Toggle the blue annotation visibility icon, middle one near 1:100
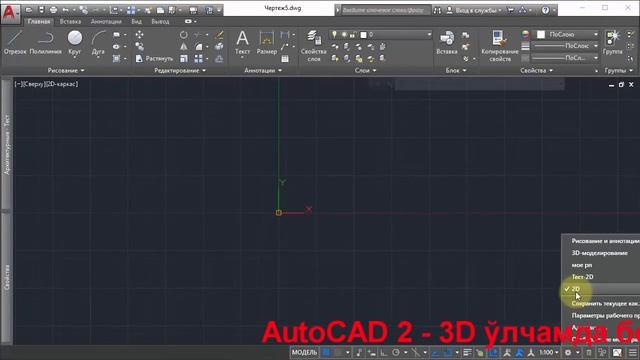Screen dimensions: 640x360 click(519, 352)
